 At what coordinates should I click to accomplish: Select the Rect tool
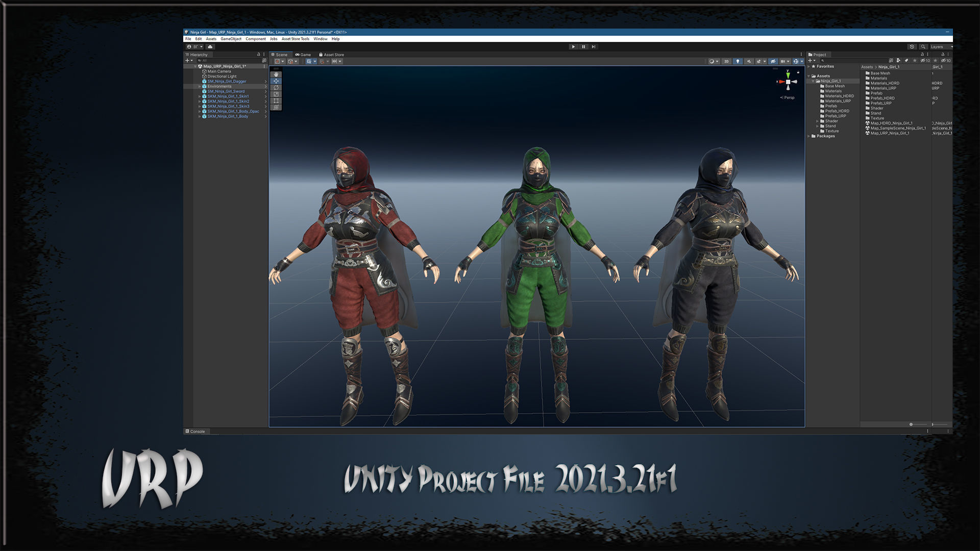tap(276, 101)
